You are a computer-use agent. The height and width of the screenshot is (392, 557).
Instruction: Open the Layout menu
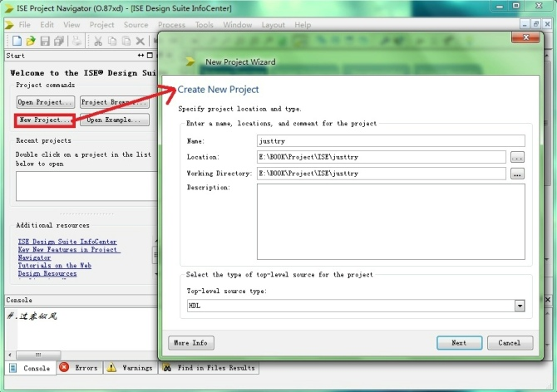tap(274, 25)
